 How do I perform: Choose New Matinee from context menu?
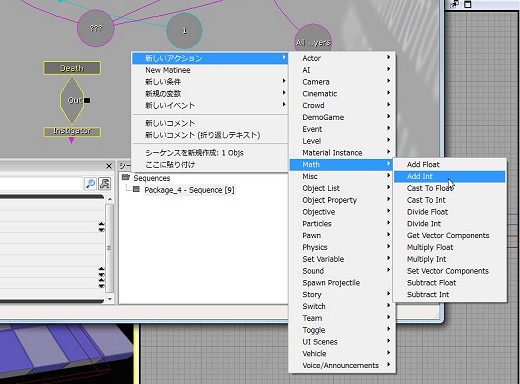click(210, 70)
